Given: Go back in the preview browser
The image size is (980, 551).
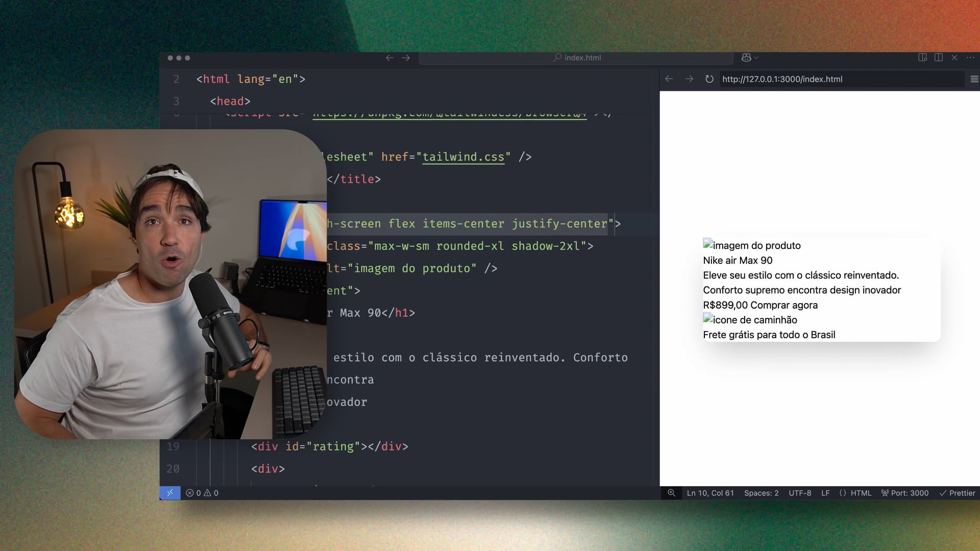Looking at the screenshot, I should point(669,79).
